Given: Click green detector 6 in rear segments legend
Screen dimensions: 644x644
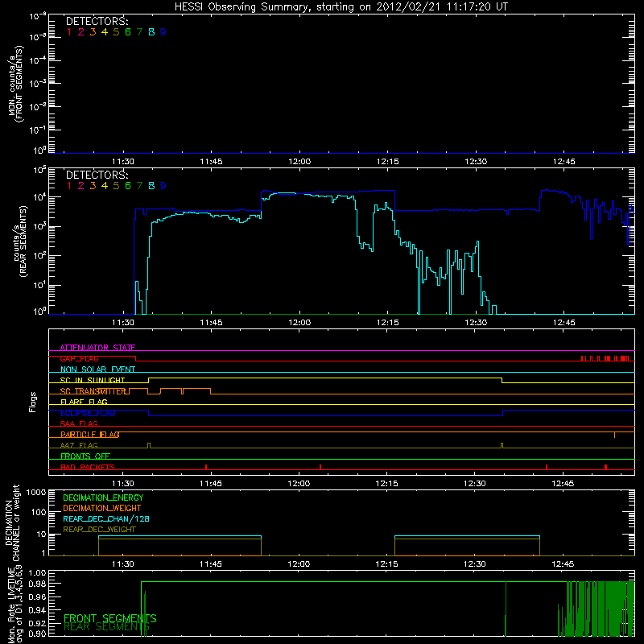Looking at the screenshot, I should click(128, 186).
